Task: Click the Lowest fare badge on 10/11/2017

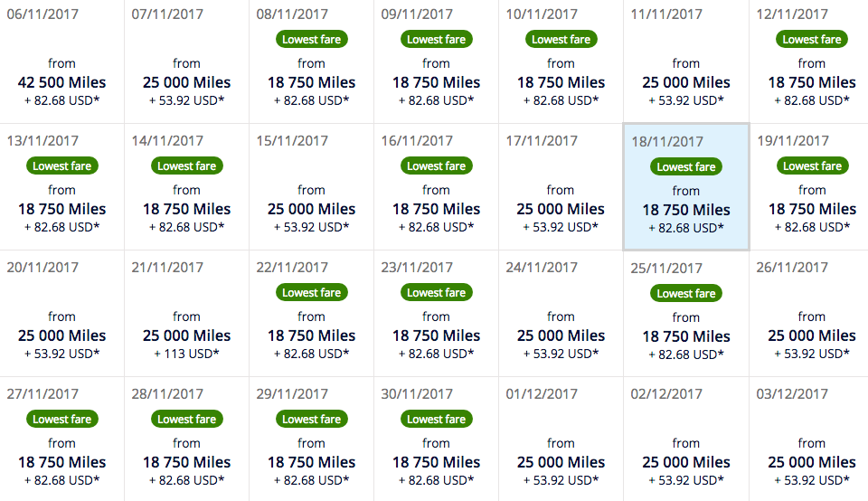Action: 561,40
